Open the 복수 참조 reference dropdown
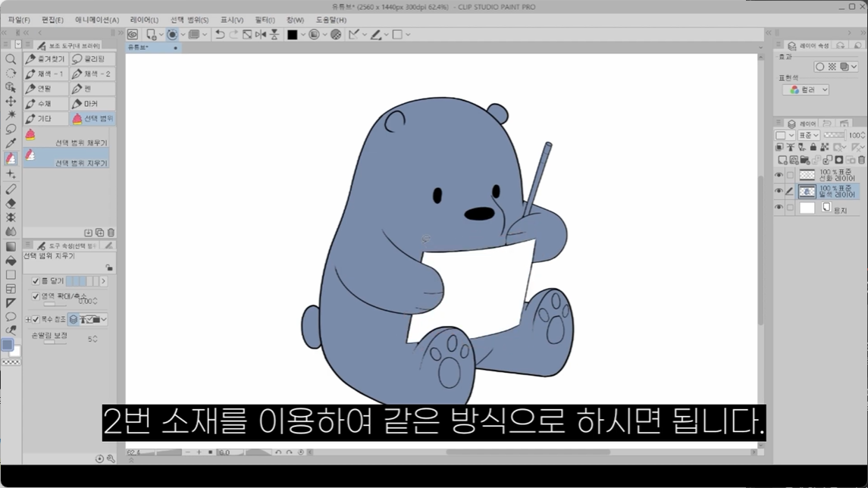 click(x=104, y=319)
